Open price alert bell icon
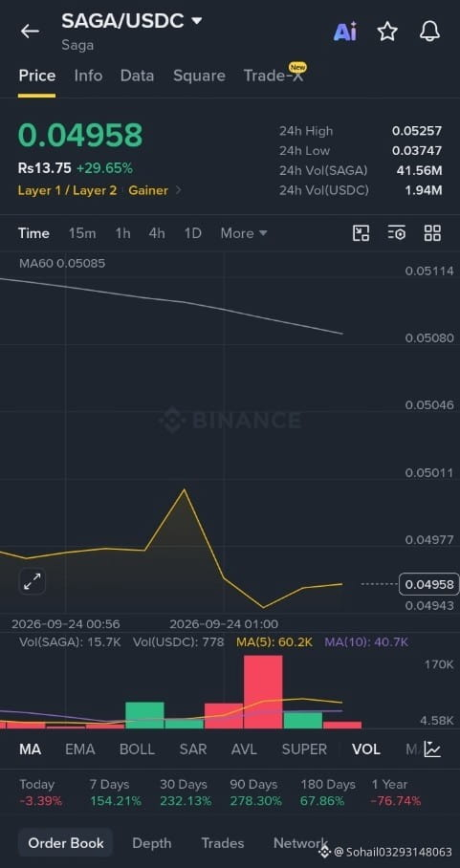460x868 pixels. tap(429, 32)
